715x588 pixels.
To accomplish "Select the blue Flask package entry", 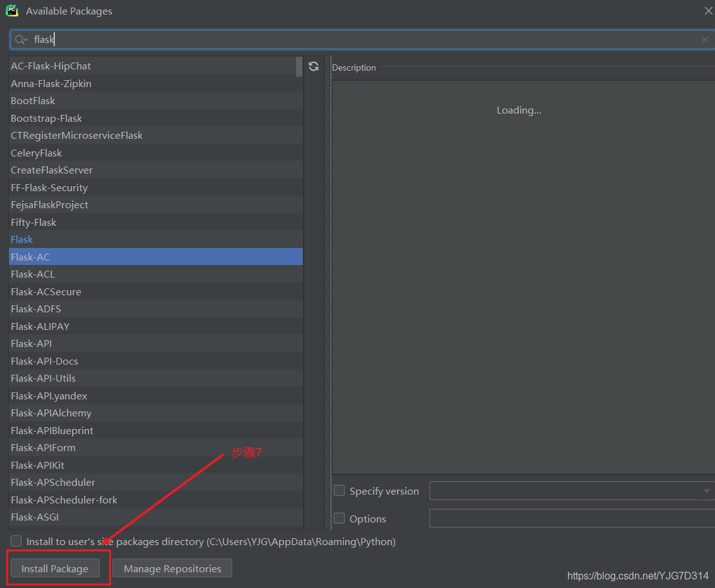I will tap(156, 239).
